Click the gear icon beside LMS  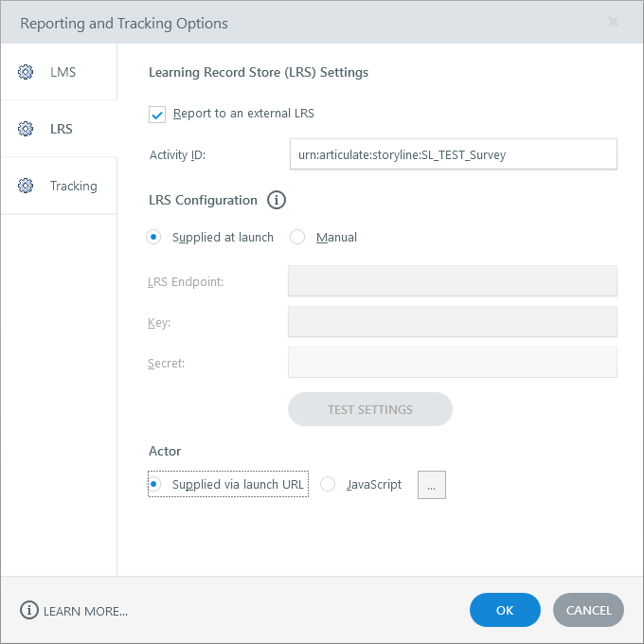26,72
